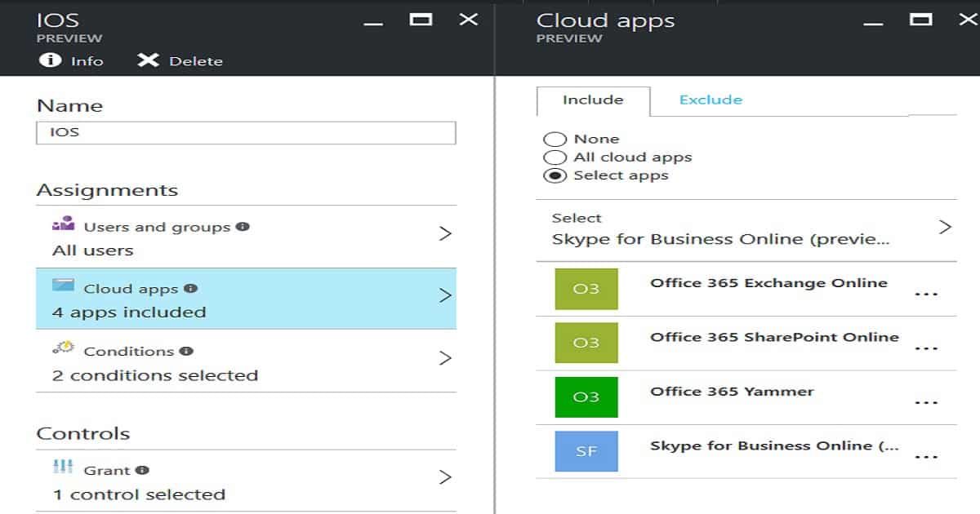
Task: Click '4 apps included' text
Action: [x=129, y=312]
